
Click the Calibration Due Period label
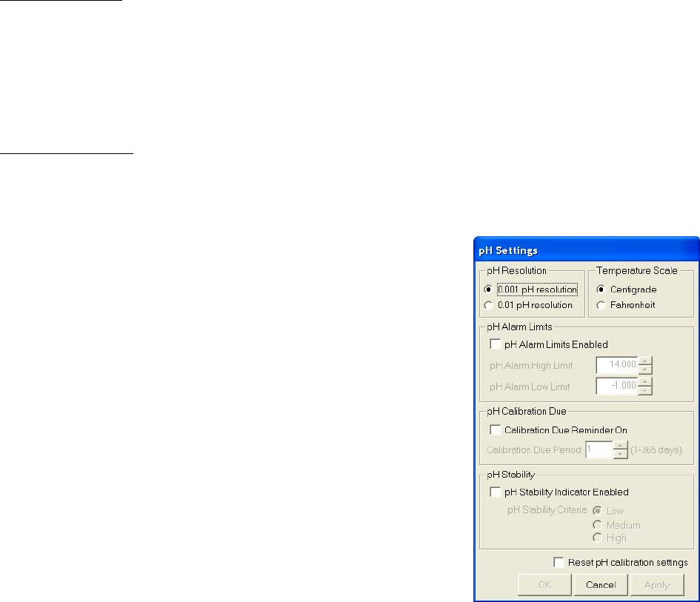(534, 449)
